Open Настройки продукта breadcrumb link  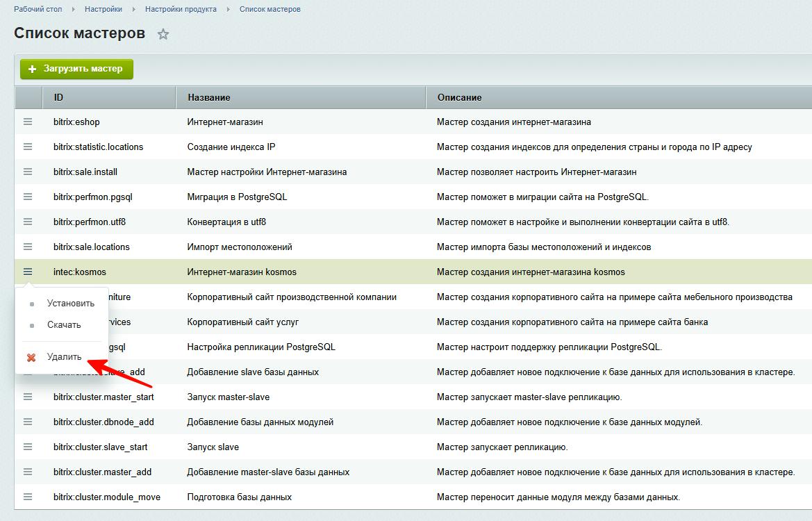tap(181, 9)
